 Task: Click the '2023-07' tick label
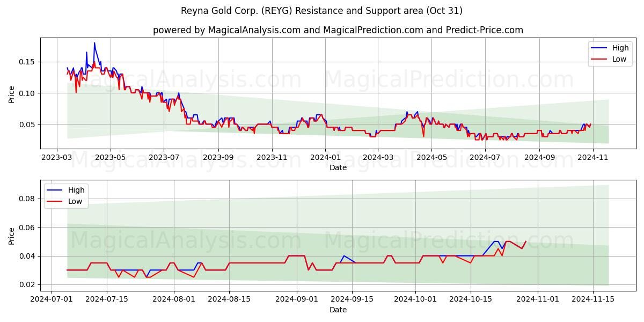(164, 157)
